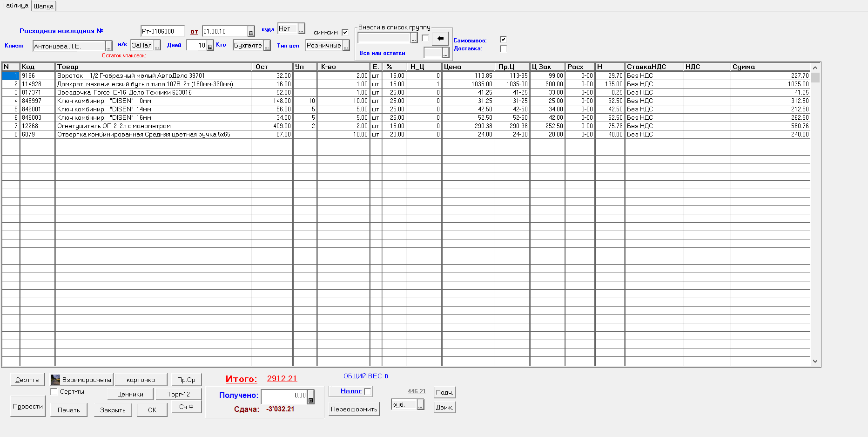Open the Тип цен Розничные selector
The image size is (868, 437).
346,46
